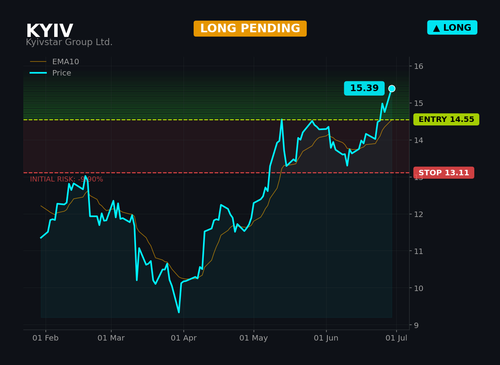Click the 11 price axis tick
Screen dimensions: 500x365
click(419, 251)
